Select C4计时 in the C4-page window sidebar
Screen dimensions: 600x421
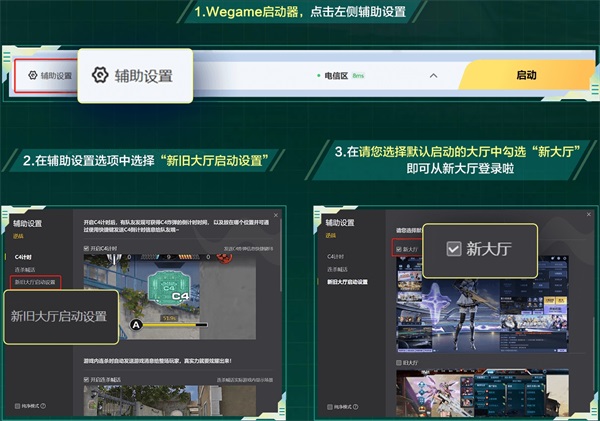coord(23,257)
